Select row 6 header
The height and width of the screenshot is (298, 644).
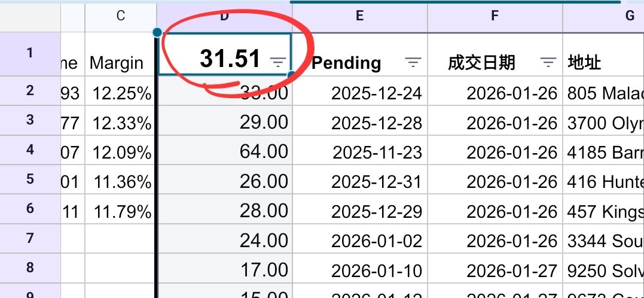tap(30, 209)
